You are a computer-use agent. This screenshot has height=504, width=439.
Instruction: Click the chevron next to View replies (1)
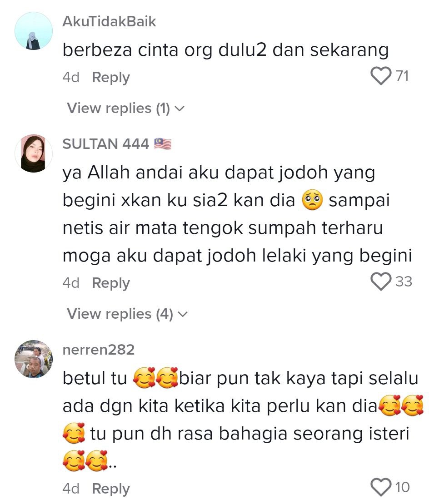[x=180, y=109]
